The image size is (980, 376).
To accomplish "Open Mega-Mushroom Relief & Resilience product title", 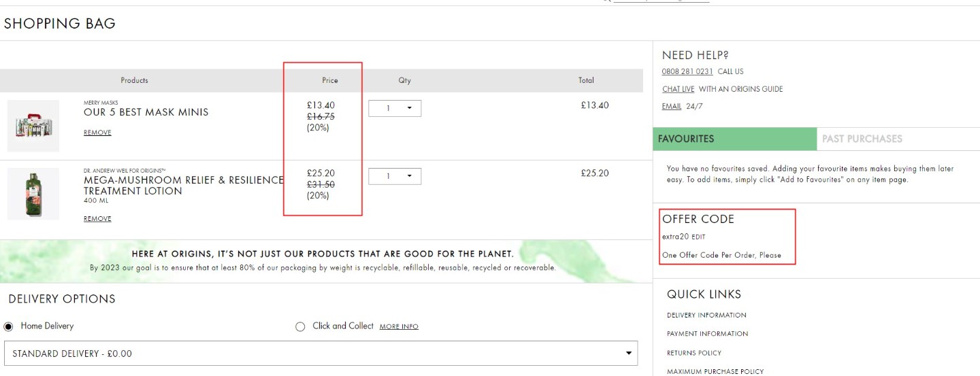I will pos(184,186).
